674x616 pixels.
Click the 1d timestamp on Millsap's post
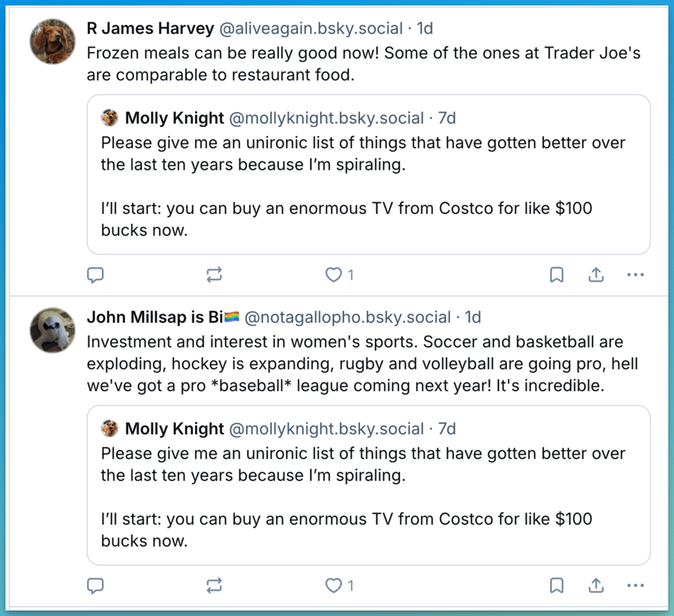coord(473,317)
